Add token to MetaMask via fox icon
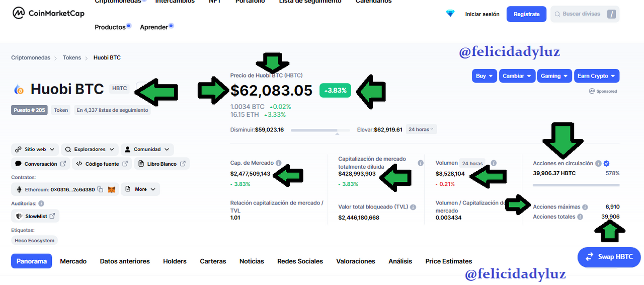The image size is (644, 285). pos(112,189)
